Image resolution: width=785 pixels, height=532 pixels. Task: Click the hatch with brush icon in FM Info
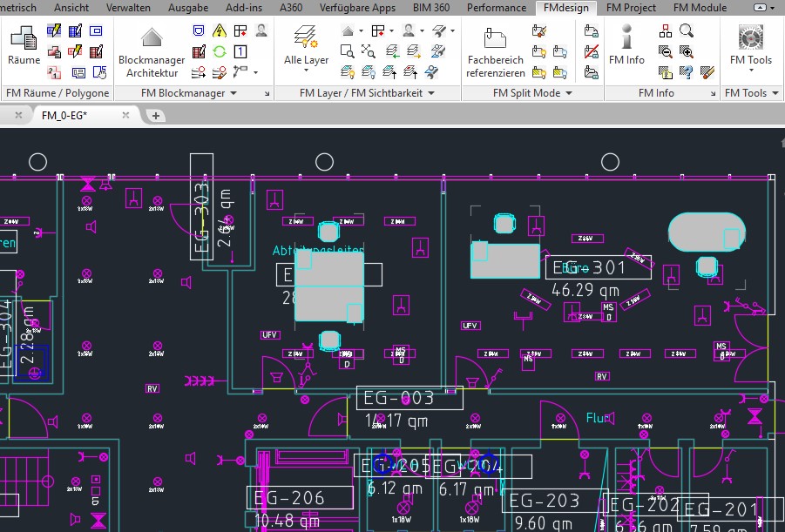[707, 72]
